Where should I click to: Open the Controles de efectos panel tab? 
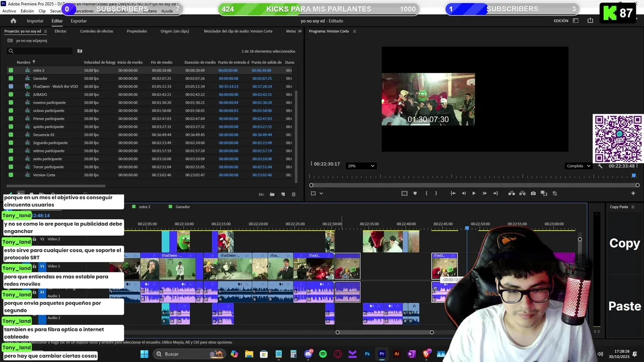coord(97,31)
